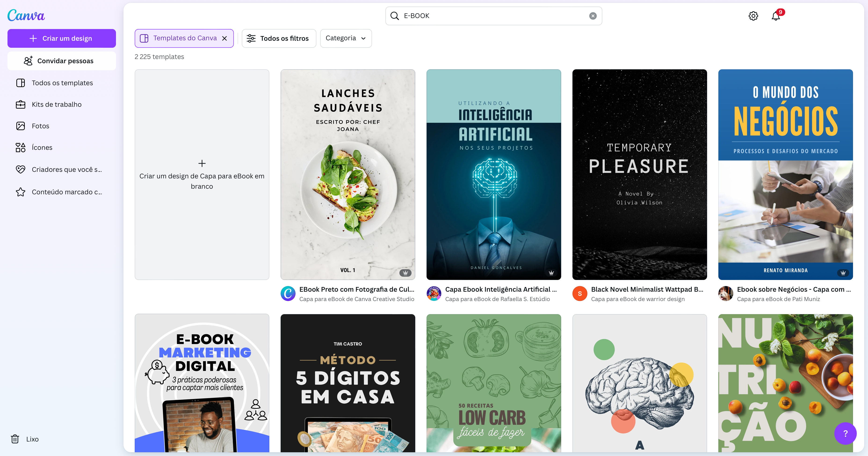This screenshot has height=456, width=868.
Task: Open Criadores que você segue
Action: [x=62, y=169]
